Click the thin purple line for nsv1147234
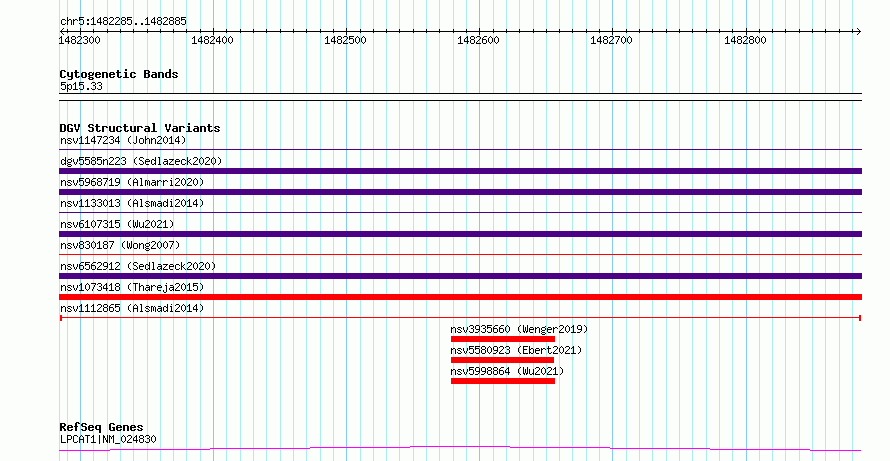 click(x=460, y=150)
